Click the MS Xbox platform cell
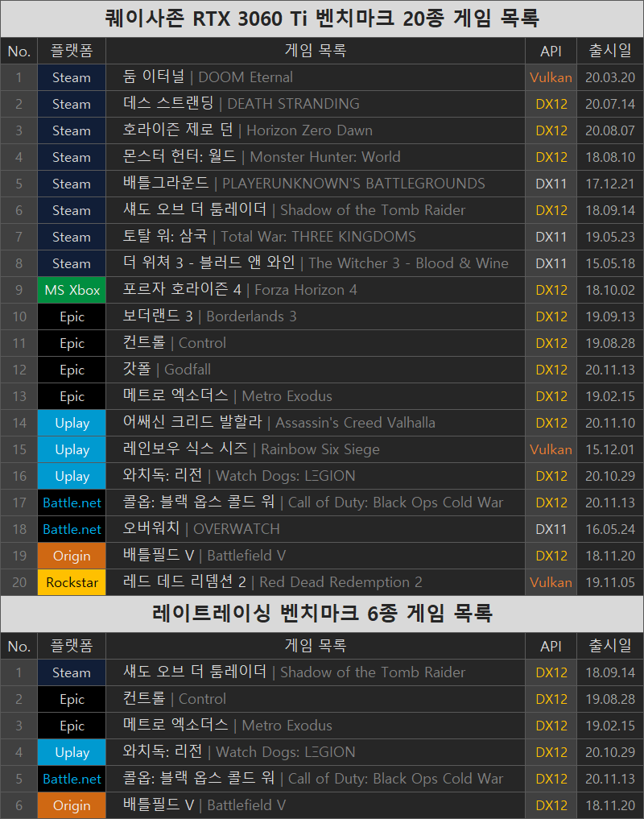Image resolution: width=644 pixels, height=819 pixels. click(x=72, y=290)
